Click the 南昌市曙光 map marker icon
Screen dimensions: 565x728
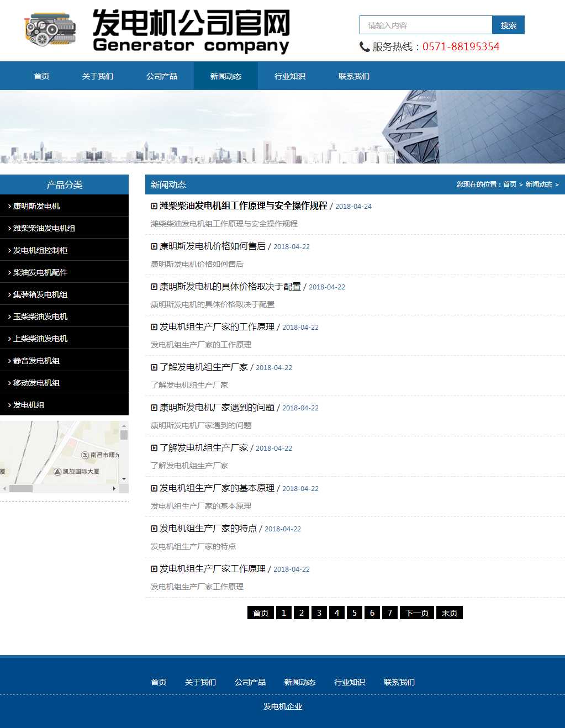tap(85, 455)
